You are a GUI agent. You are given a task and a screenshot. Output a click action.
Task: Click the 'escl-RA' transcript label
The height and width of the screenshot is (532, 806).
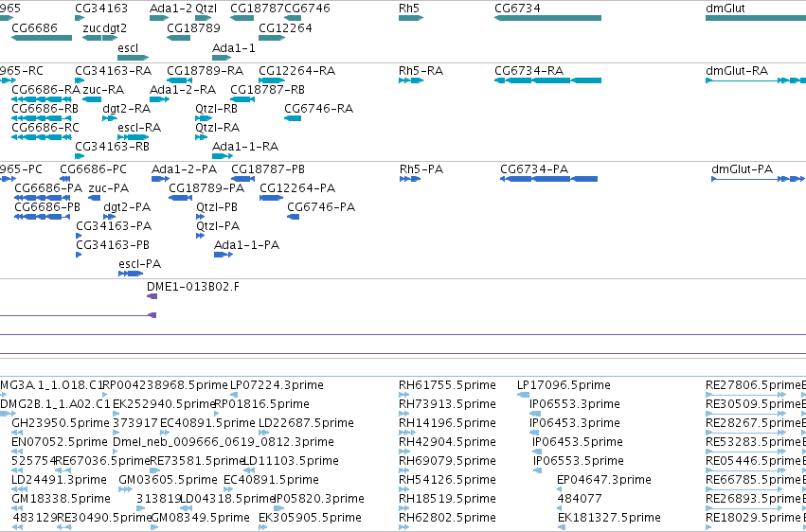point(139,128)
